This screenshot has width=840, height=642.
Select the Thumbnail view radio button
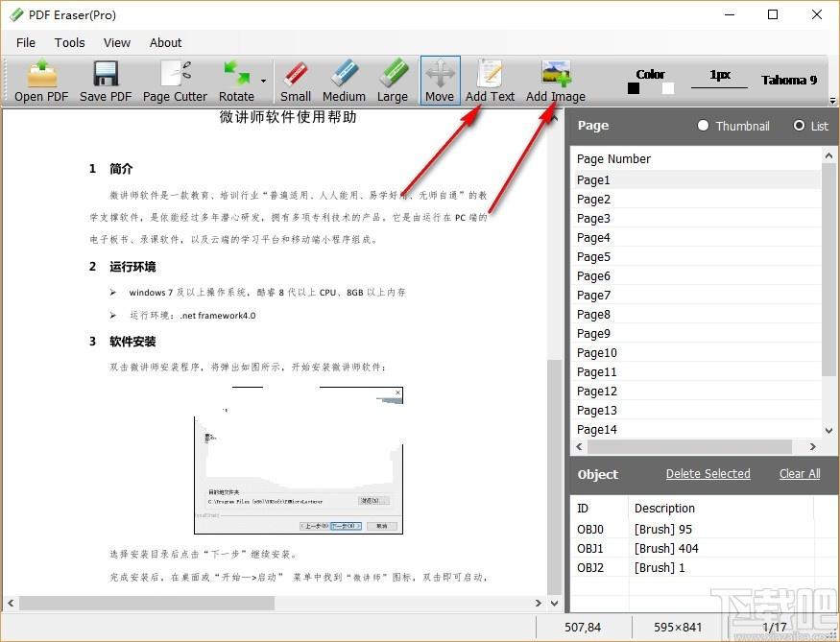coord(703,126)
